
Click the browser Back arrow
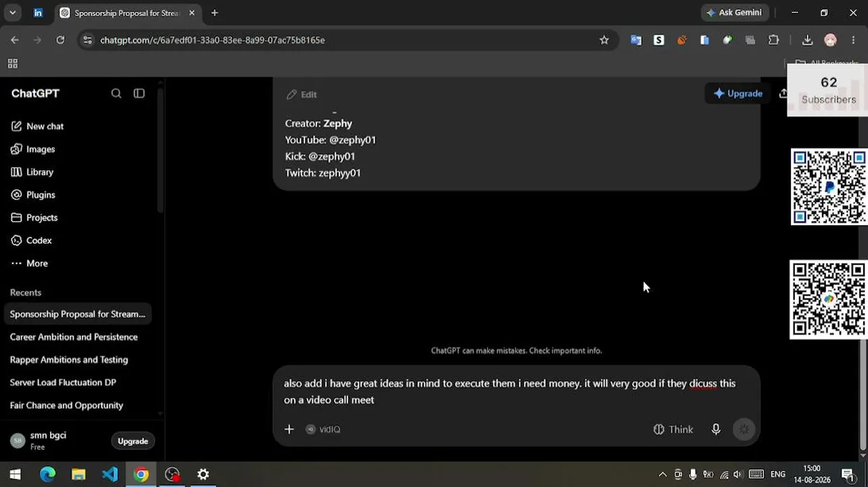pos(15,41)
